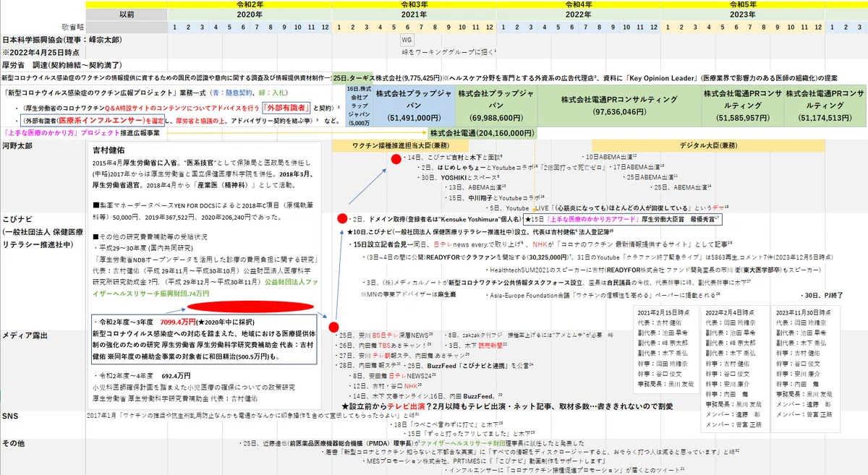Click the 15日設立記者会見 entry
The height and width of the screenshot is (475, 868).
540,244
